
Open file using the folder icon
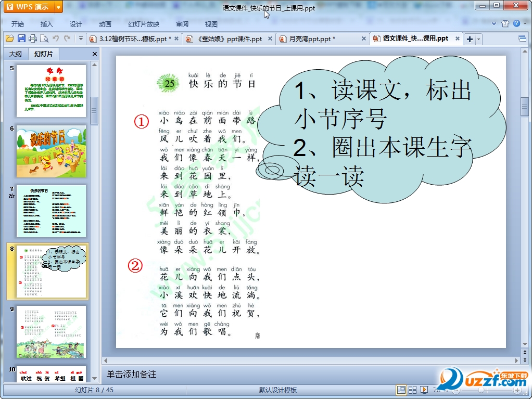(10, 38)
